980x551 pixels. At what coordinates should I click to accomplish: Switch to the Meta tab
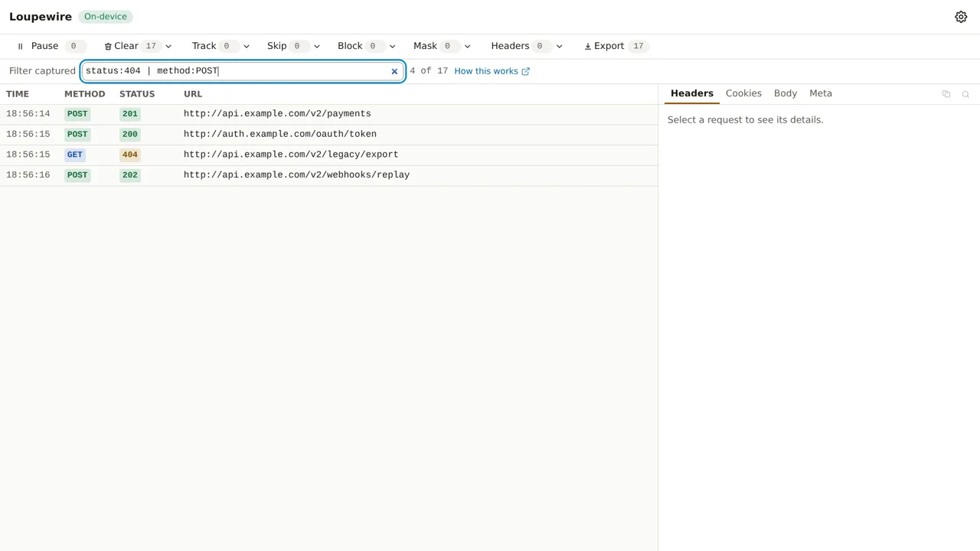[x=821, y=93]
